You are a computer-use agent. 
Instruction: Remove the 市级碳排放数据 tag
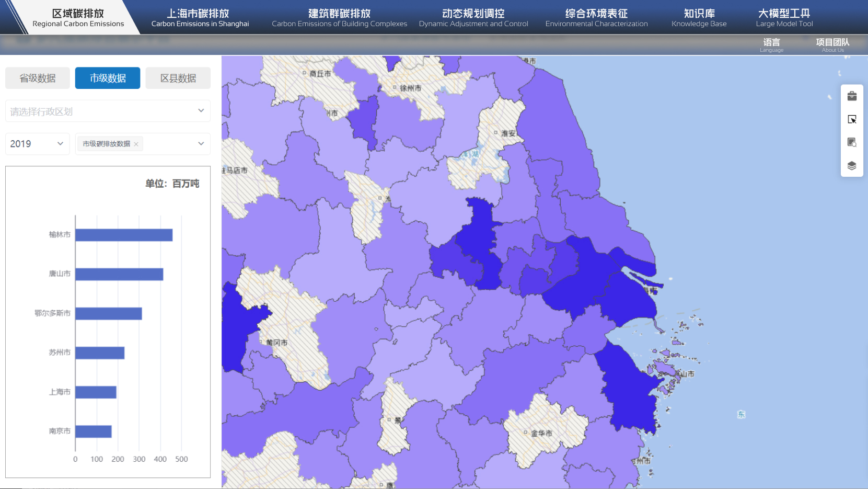coord(136,144)
